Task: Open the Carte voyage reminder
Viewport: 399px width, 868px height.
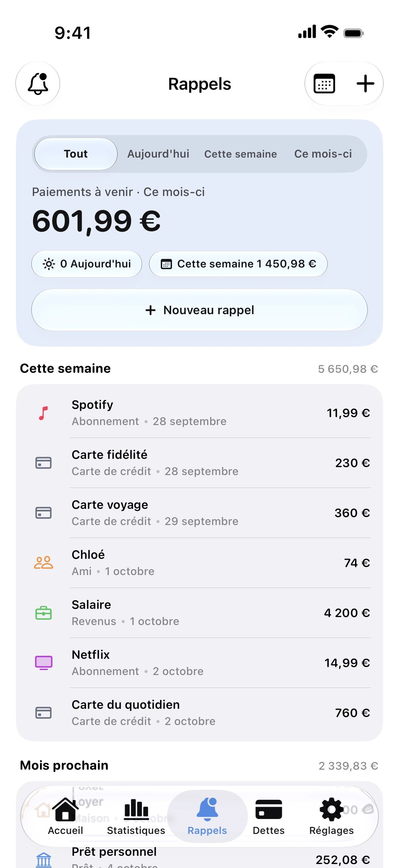Action: tap(199, 513)
